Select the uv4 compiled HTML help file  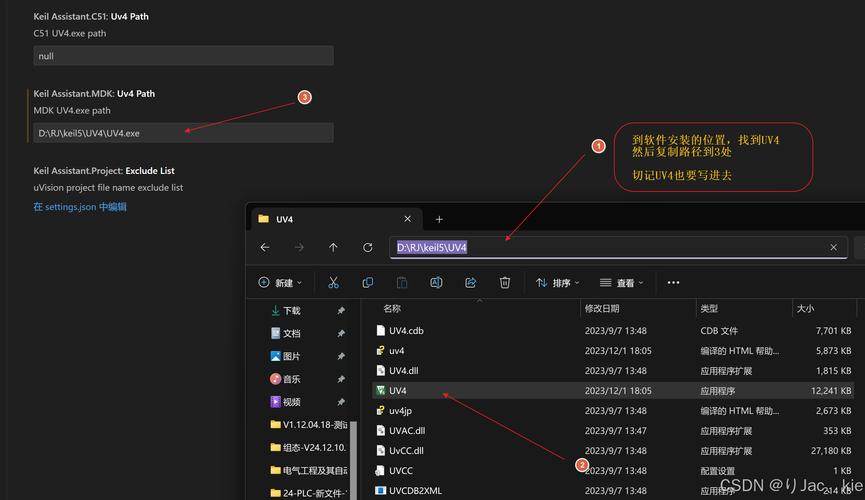[x=612, y=350]
